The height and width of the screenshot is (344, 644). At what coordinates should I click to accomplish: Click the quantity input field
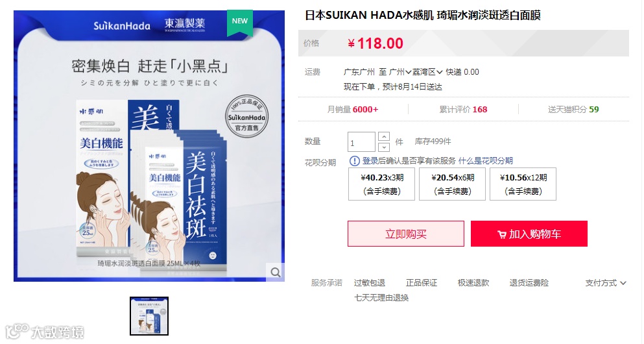pyautogui.click(x=361, y=142)
